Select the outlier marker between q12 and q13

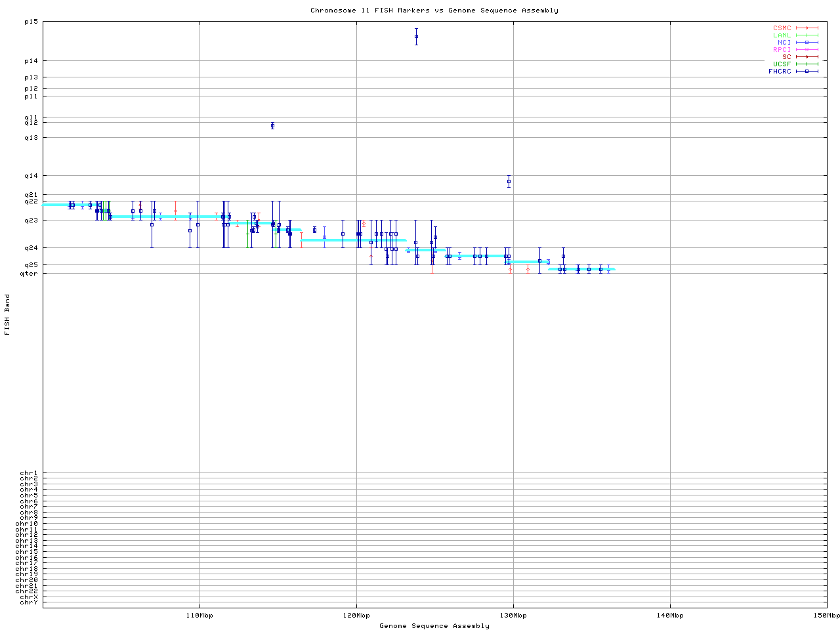(x=272, y=126)
